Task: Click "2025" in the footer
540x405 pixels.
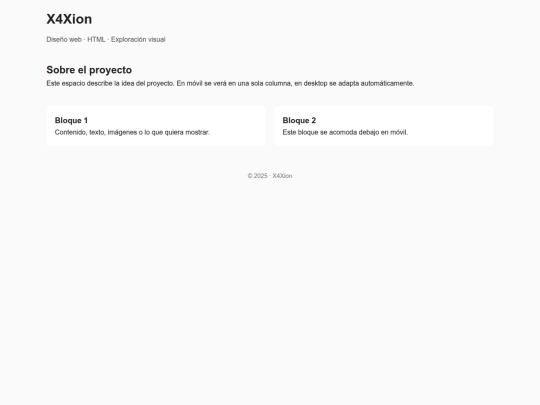Action: point(261,176)
